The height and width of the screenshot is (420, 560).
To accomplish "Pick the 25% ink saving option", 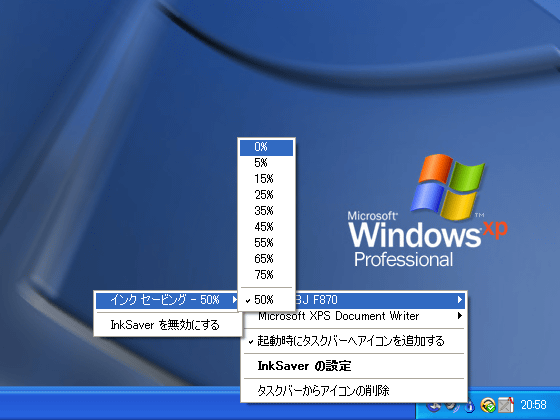I will coord(266,195).
